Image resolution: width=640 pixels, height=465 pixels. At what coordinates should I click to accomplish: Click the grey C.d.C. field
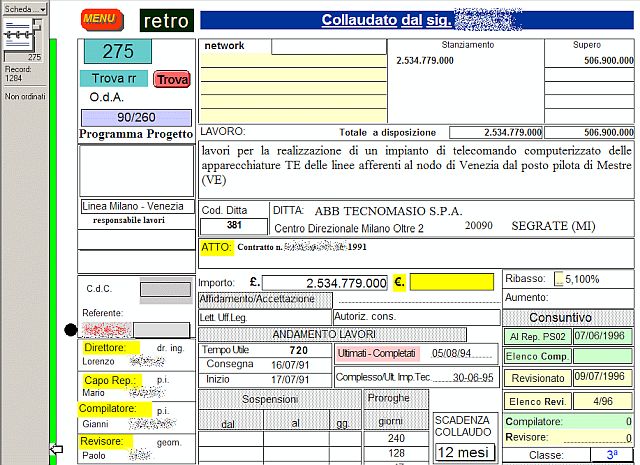[165, 289]
